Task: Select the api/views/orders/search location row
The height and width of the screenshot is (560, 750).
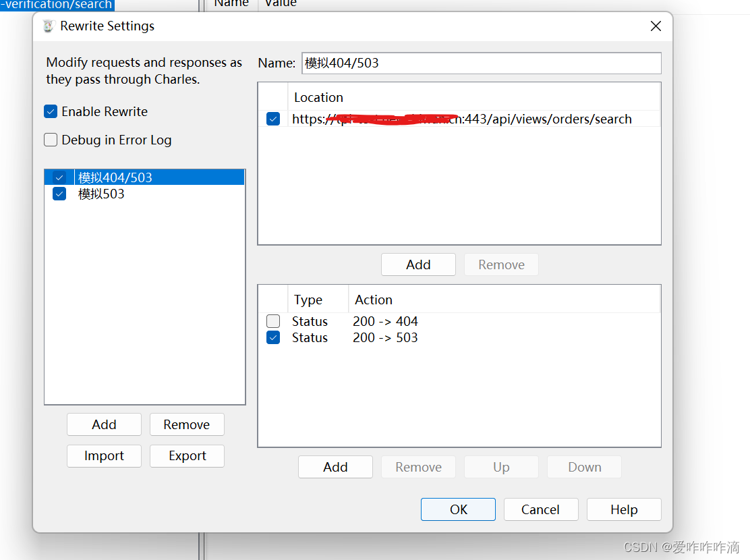Action: pyautogui.click(x=459, y=119)
